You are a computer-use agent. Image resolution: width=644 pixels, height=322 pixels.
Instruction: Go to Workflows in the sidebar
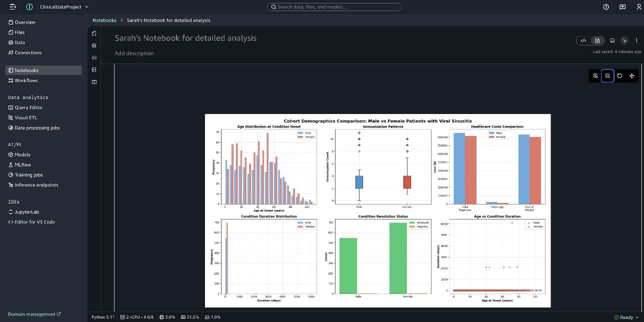[26, 80]
